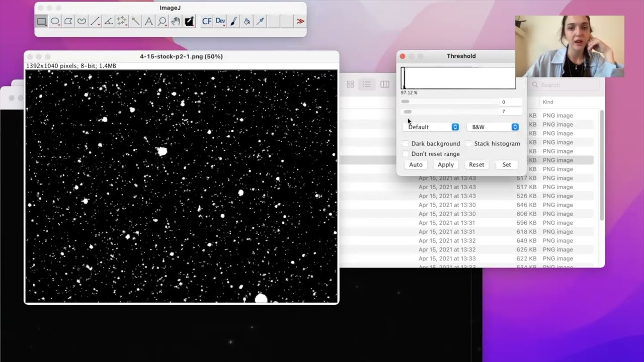Select the 649 KB PNG image row

[466, 241]
